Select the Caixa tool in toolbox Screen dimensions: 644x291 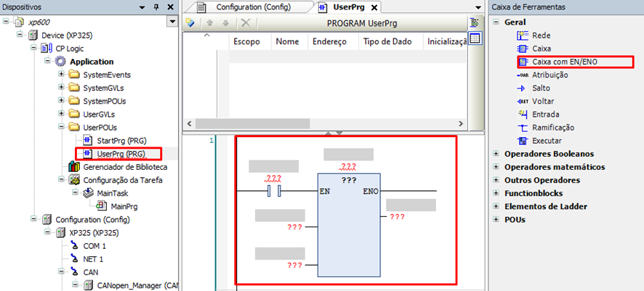[x=523, y=49]
